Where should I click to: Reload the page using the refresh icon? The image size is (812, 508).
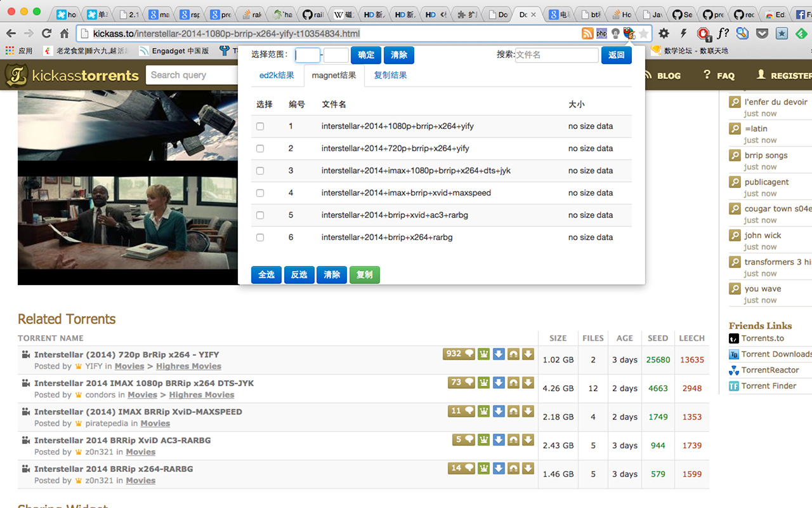click(x=46, y=34)
